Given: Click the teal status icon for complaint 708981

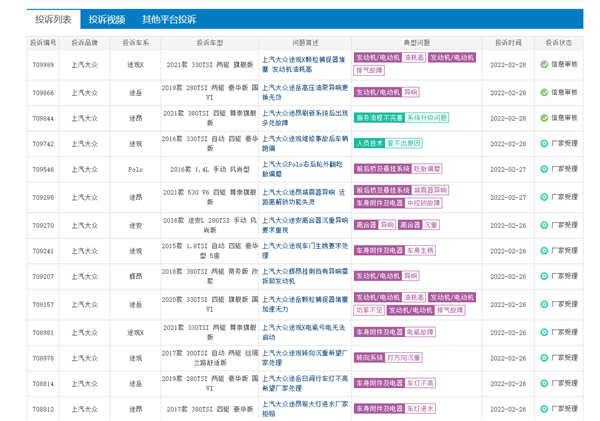Looking at the screenshot, I should (544, 332).
